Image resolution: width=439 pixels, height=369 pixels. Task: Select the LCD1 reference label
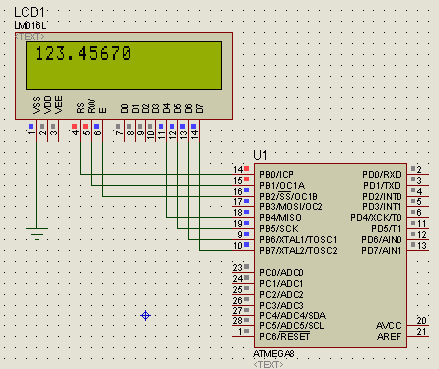point(29,12)
